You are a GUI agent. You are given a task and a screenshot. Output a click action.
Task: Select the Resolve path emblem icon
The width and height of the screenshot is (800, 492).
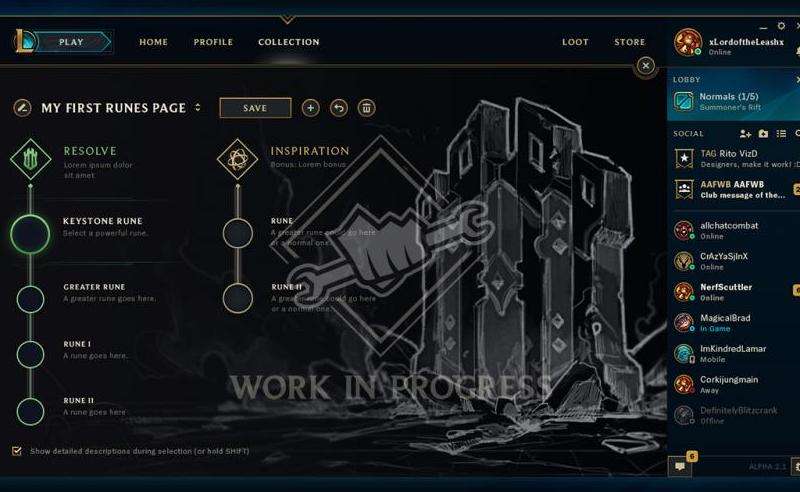coord(31,159)
